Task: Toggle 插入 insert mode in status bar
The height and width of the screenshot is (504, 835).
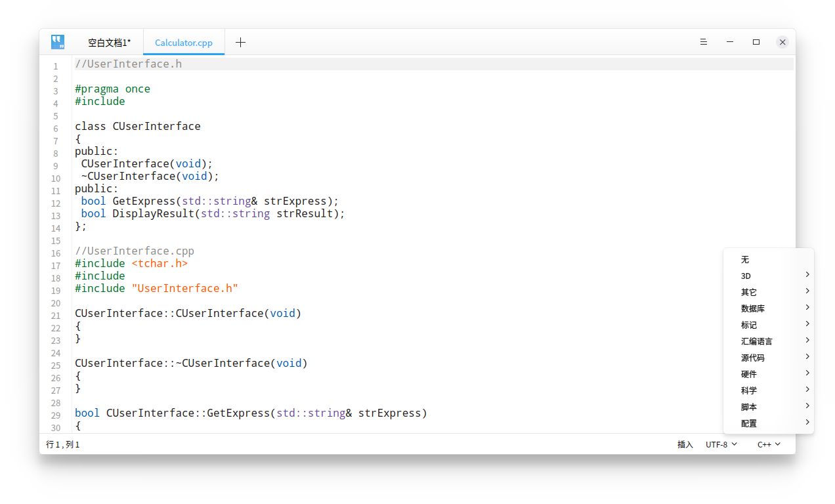Action: click(x=685, y=444)
